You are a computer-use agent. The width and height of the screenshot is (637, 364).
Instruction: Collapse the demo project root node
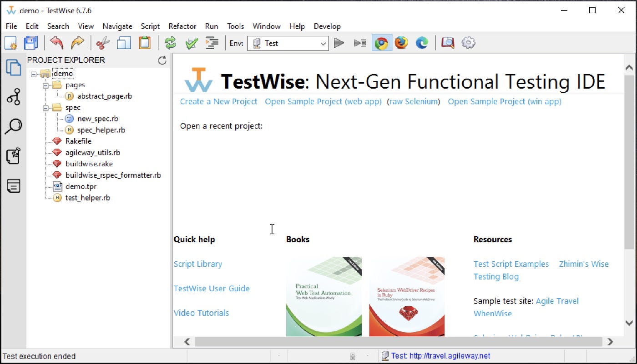pyautogui.click(x=34, y=74)
